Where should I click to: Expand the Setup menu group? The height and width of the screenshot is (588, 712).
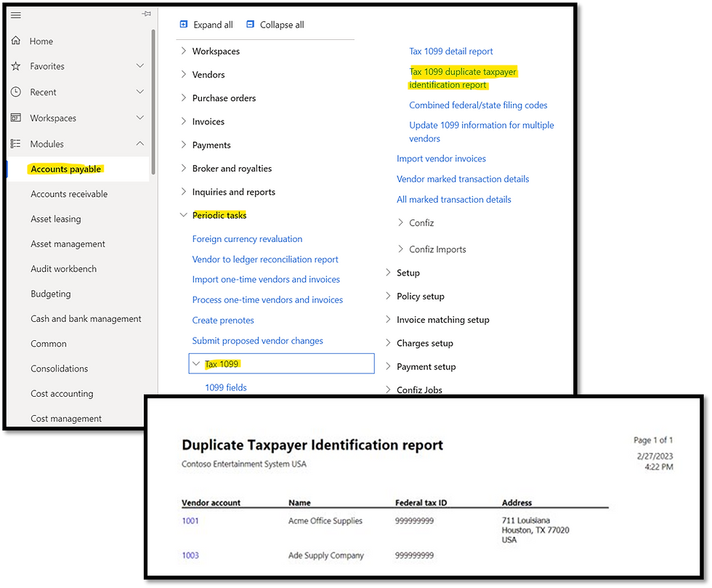[x=388, y=273]
